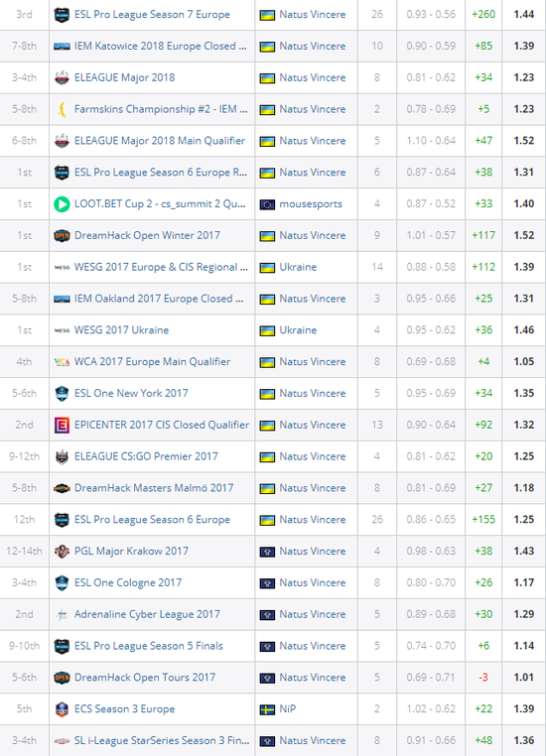The width and height of the screenshot is (546, 756).
Task: Open the ELEAGUE Major 2018 event link
Action: point(124,77)
